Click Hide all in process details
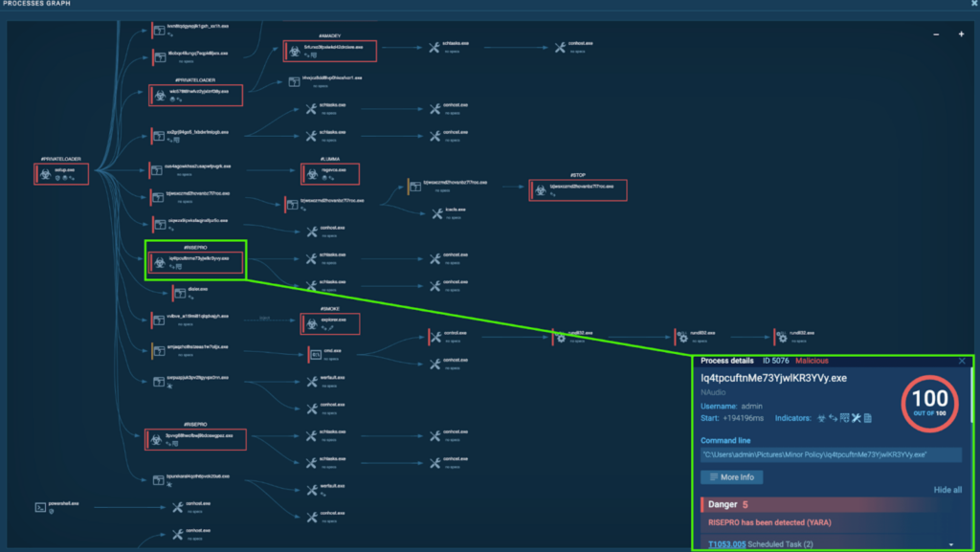Screen dimensions: 980x552 coord(947,490)
